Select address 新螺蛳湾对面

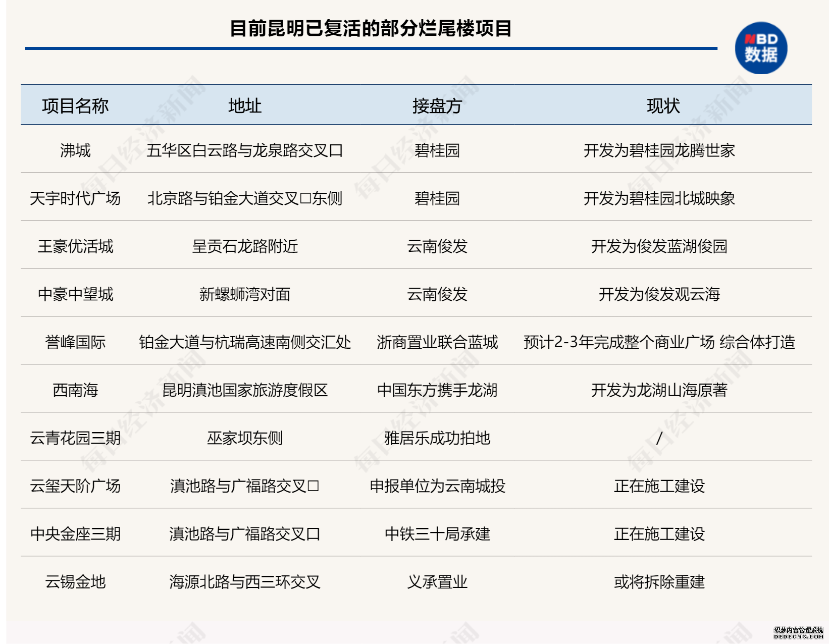(x=245, y=294)
